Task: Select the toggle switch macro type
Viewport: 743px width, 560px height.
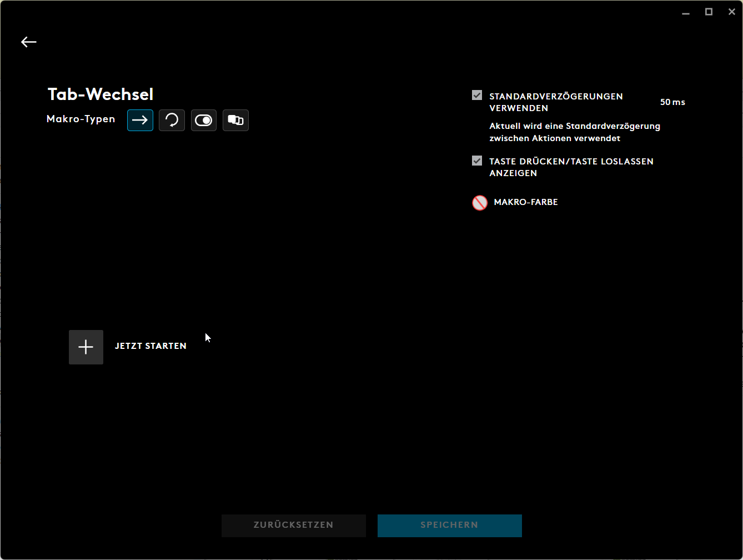Action: point(204,120)
